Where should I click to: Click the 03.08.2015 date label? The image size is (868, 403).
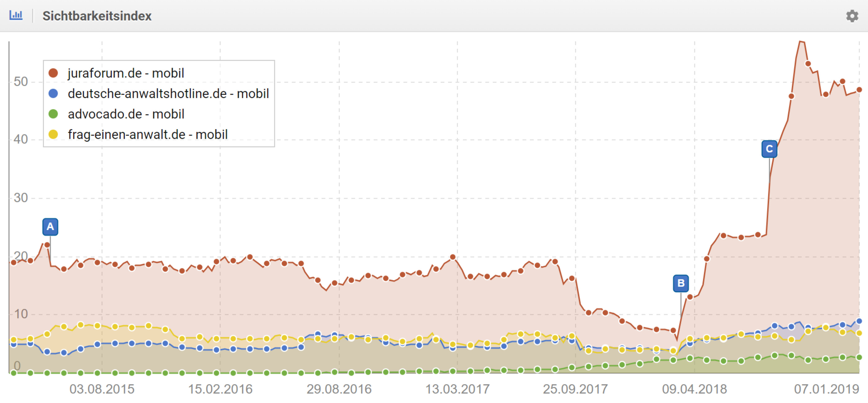[x=102, y=389]
